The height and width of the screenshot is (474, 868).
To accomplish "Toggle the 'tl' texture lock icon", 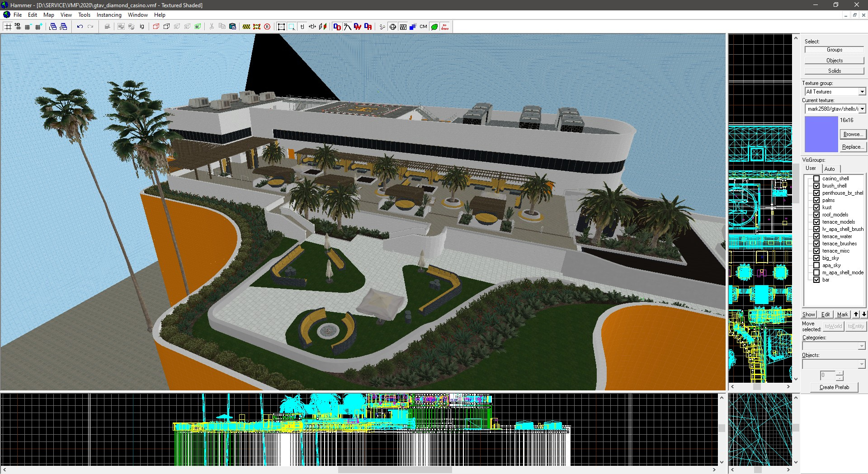I will 302,27.
